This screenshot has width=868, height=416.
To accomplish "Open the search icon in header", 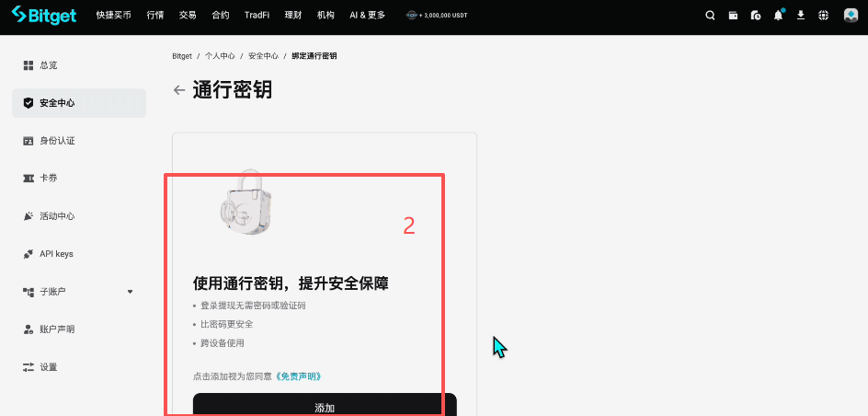I will tap(710, 16).
